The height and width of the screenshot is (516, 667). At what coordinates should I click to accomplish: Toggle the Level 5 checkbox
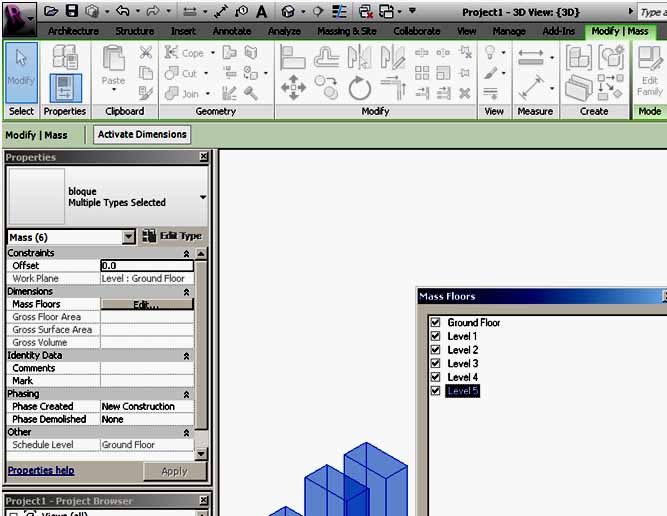(x=434, y=391)
